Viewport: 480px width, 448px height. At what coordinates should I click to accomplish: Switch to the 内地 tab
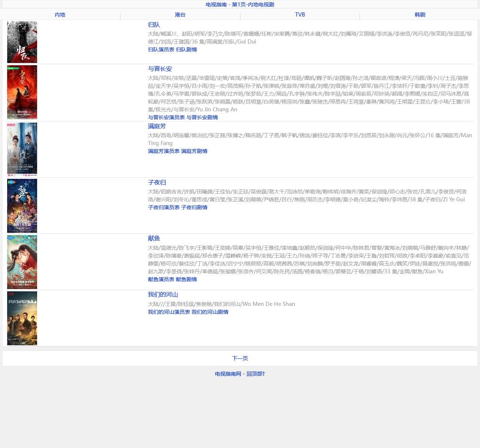point(60,15)
